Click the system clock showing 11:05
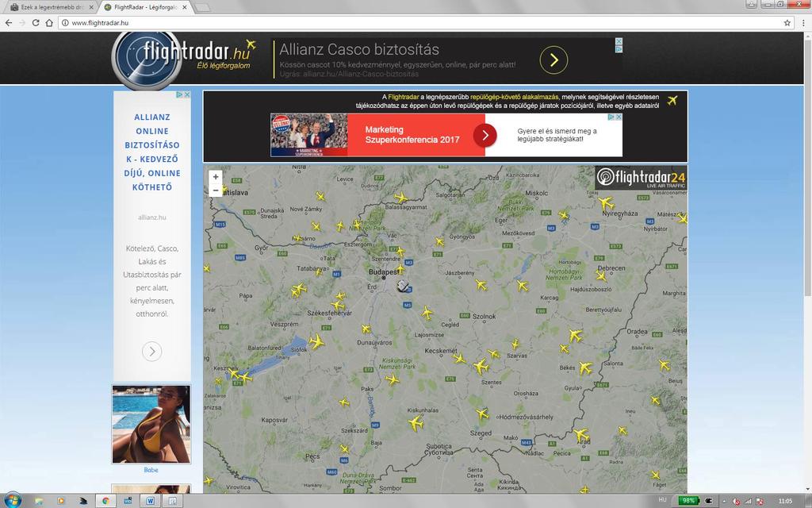Viewport: 812px width, 508px height. click(785, 501)
